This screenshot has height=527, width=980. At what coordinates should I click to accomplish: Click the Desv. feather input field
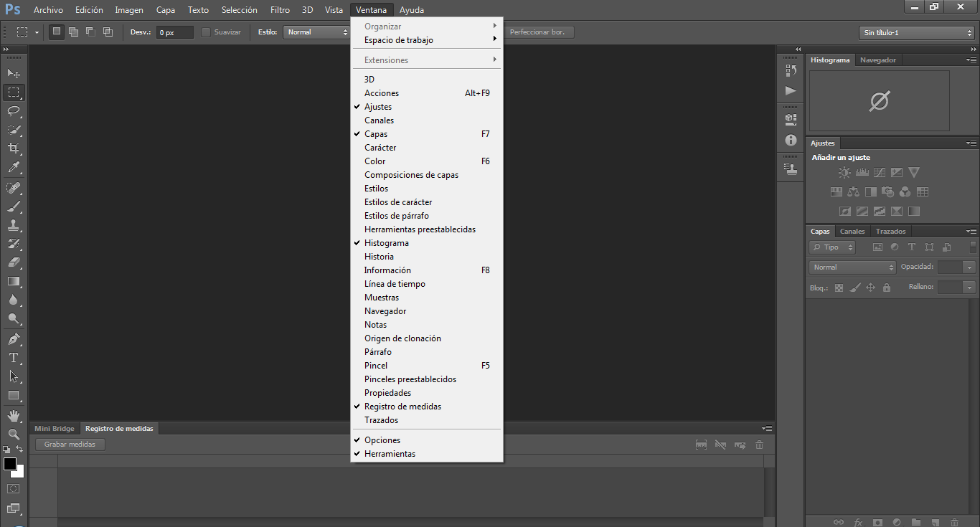[x=174, y=32]
